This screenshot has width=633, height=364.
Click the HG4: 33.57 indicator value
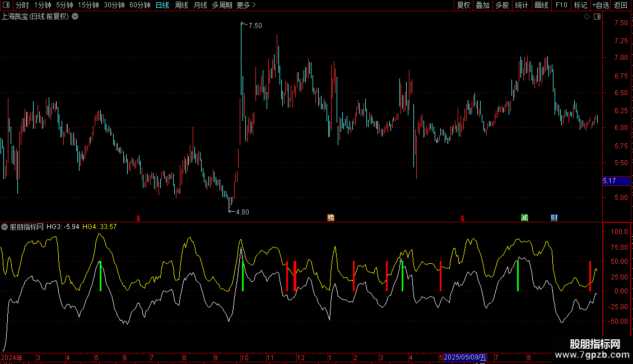(x=99, y=227)
